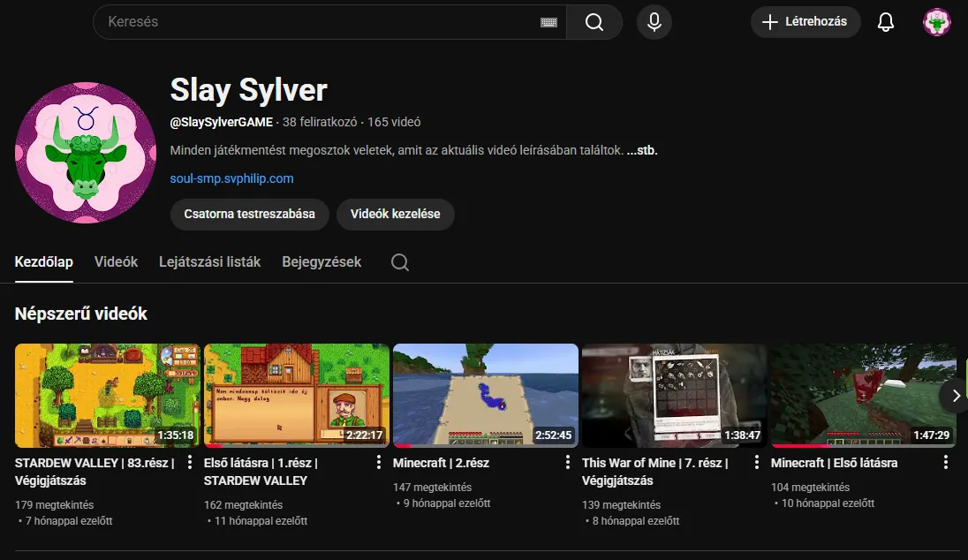Click your account profile avatar
Image resolution: width=968 pixels, height=560 pixels.
coord(937,22)
